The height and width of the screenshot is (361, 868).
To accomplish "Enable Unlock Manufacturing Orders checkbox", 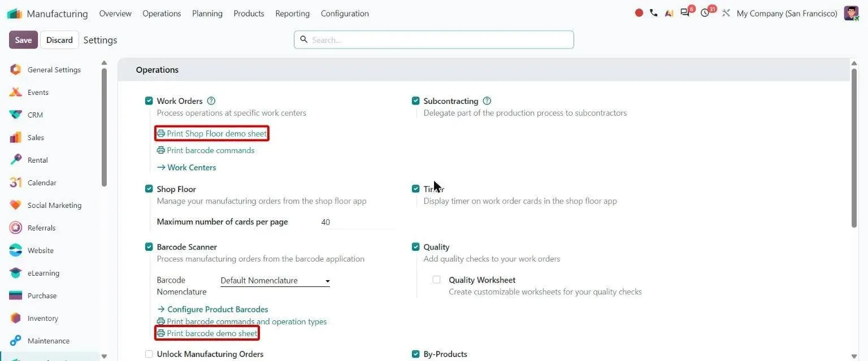I will (x=149, y=354).
